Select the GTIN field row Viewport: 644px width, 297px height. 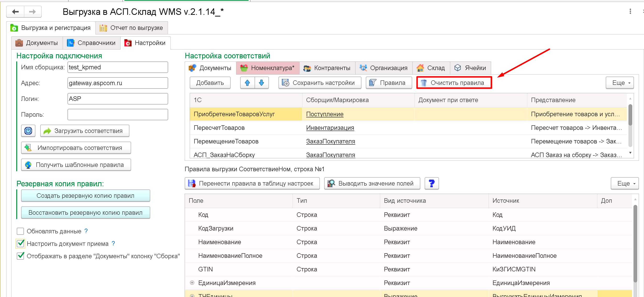click(408, 269)
